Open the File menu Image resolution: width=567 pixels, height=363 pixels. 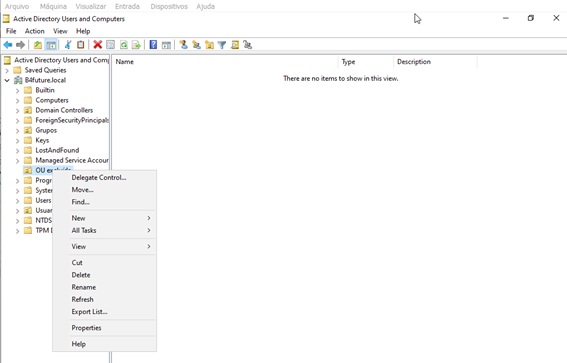tap(11, 31)
